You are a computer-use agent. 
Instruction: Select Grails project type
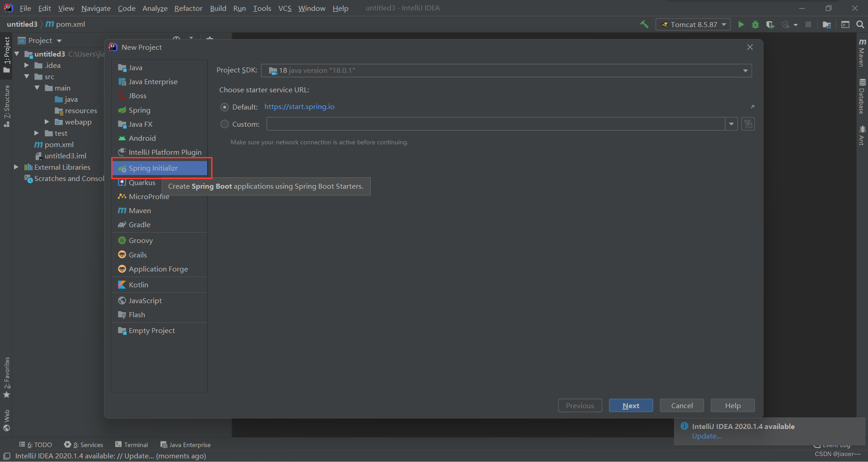(x=160, y=255)
